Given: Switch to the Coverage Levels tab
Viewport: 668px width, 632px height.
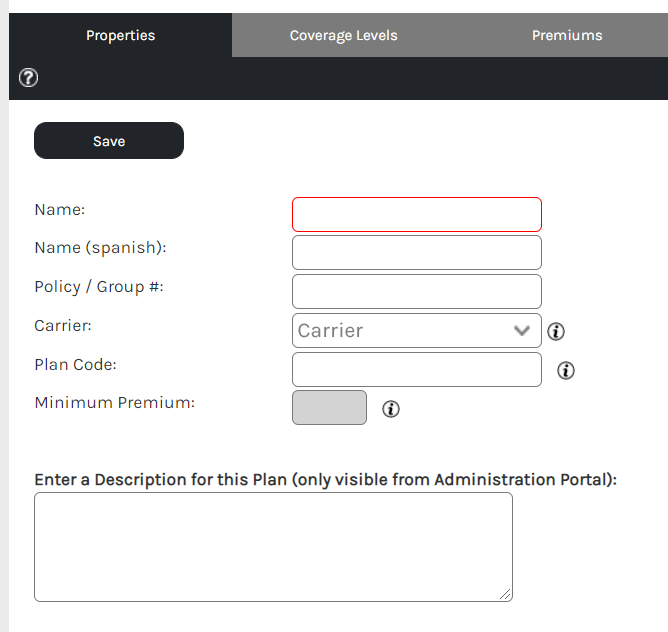Looking at the screenshot, I should point(343,35).
